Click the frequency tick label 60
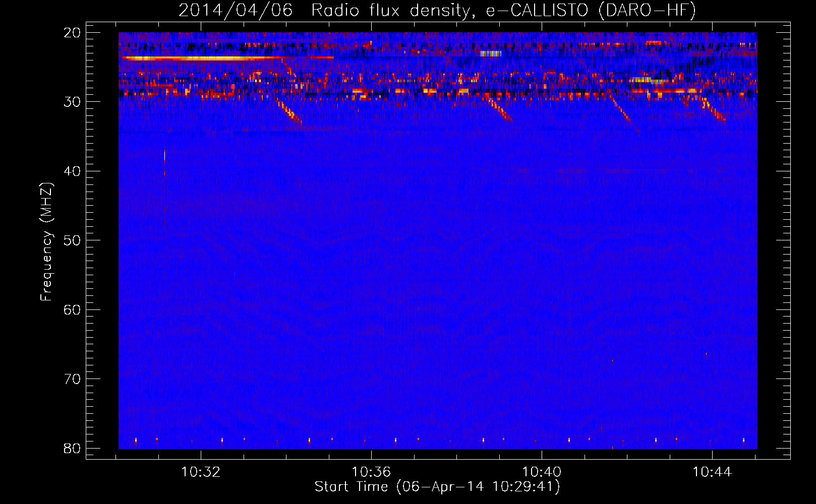Image resolution: width=816 pixels, height=504 pixels. pyautogui.click(x=73, y=309)
